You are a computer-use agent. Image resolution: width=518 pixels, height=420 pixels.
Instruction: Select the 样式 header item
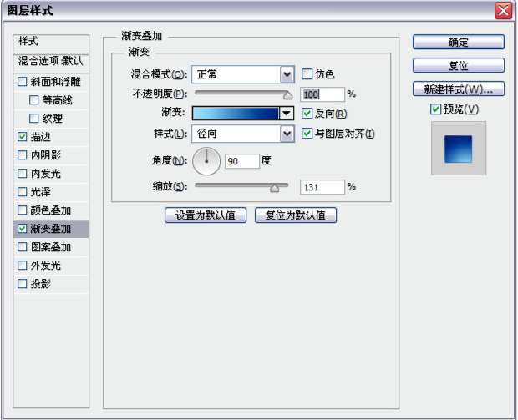[x=51, y=43]
